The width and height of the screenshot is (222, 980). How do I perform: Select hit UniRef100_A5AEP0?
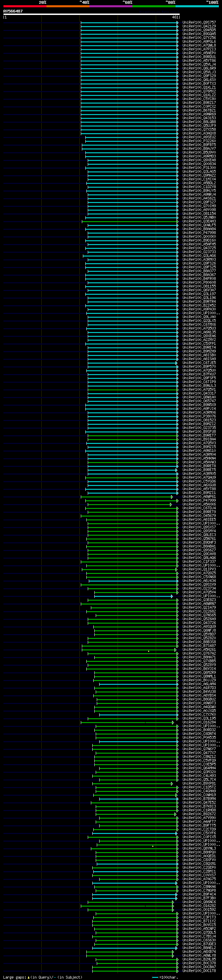tap(199, 53)
